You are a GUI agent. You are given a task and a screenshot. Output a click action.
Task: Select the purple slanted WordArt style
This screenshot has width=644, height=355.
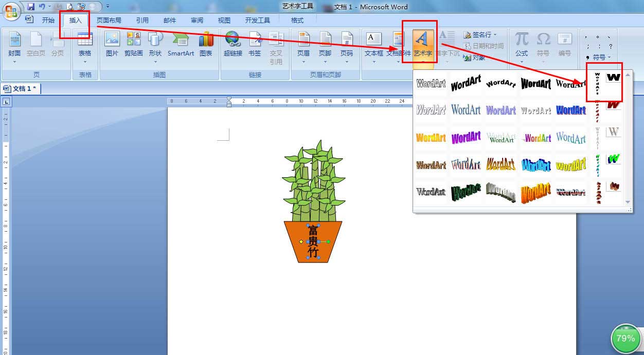(466, 138)
